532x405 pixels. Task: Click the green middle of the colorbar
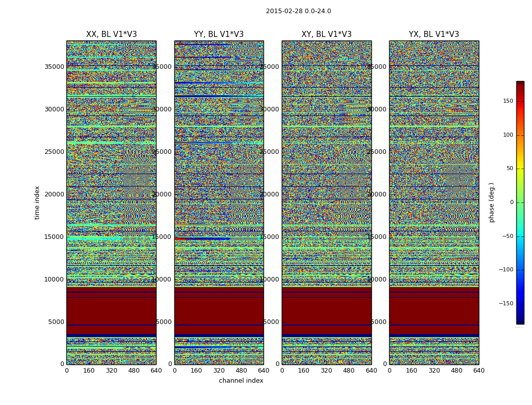pos(520,202)
